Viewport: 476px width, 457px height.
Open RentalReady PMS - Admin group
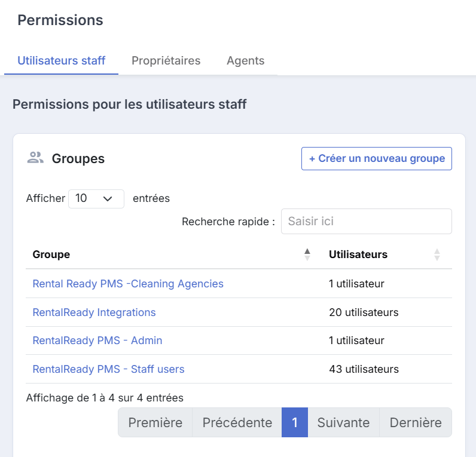coord(97,341)
